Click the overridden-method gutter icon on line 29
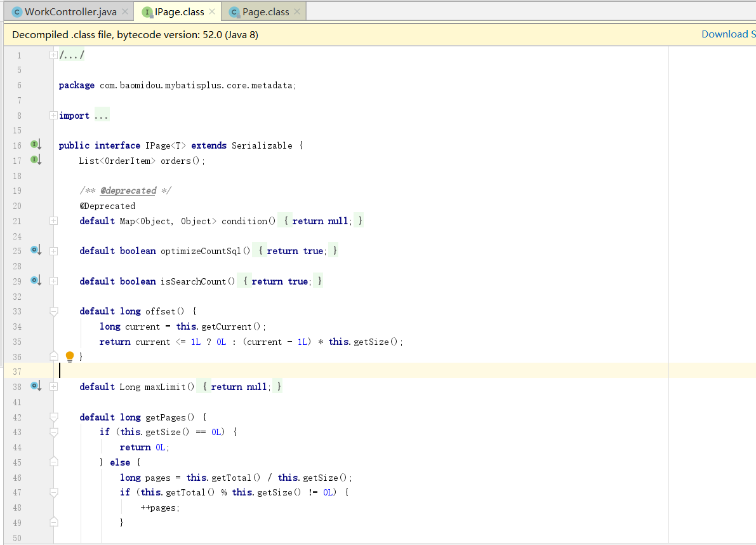Viewport: 756px width, 545px height. coord(36,280)
